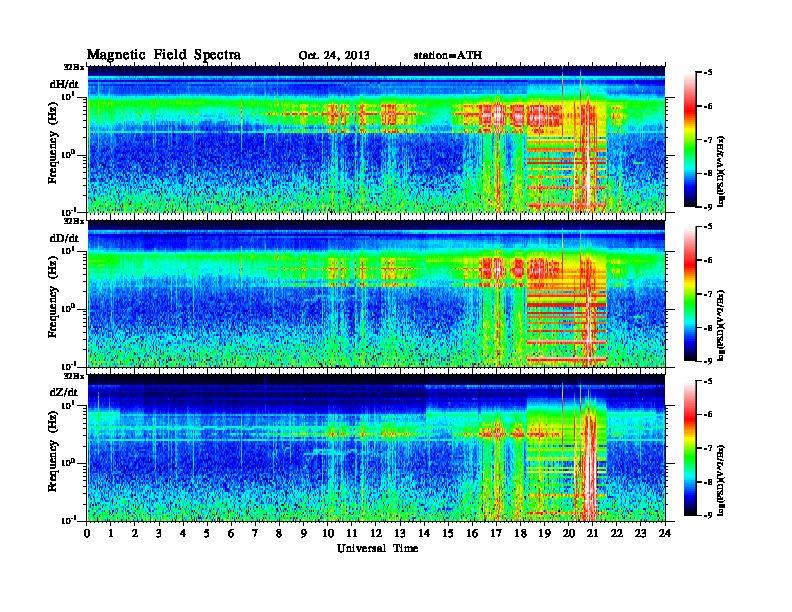
Task: Click the 6 tick on Universal Time axis
Action: tap(231, 533)
